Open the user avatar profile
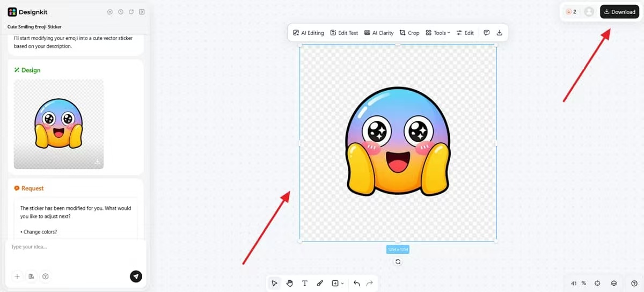This screenshot has height=292, width=644. pyautogui.click(x=589, y=12)
